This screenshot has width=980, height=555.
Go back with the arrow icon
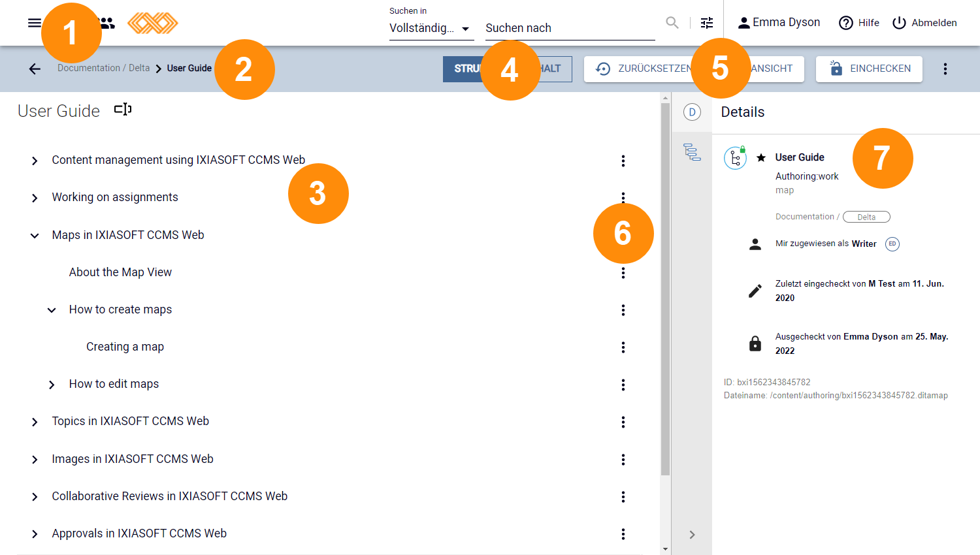(35, 69)
